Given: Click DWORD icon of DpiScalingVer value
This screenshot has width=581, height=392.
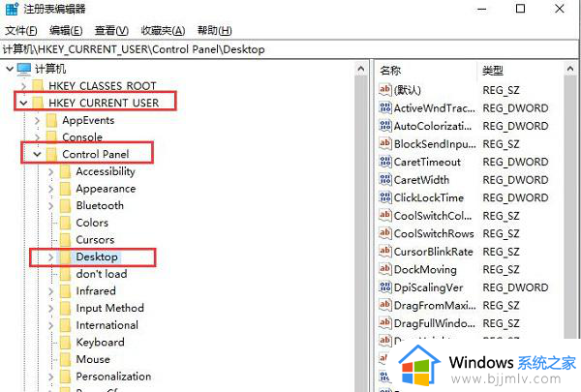Looking at the screenshot, I should [385, 287].
